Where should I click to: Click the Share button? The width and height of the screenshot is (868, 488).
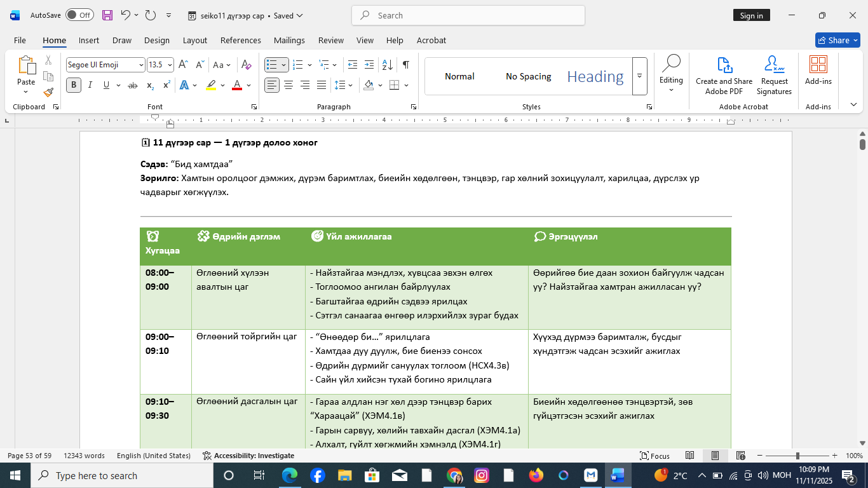(x=837, y=40)
